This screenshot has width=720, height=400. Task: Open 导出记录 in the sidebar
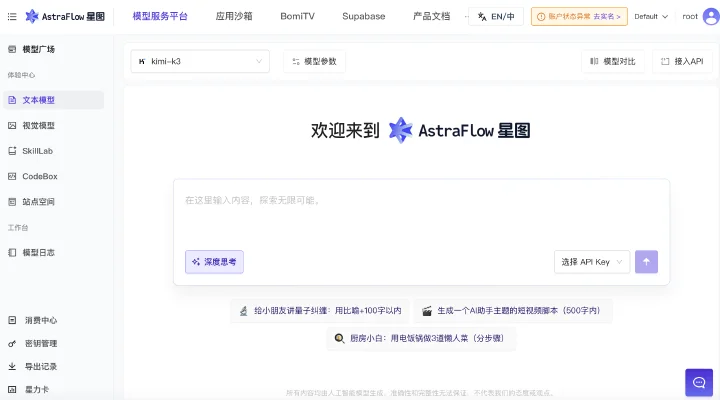pyautogui.click(x=40, y=366)
